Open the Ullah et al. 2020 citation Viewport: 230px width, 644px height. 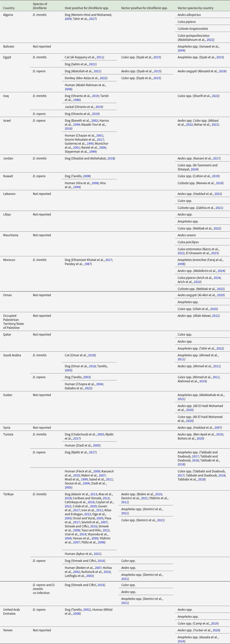point(213,309)
